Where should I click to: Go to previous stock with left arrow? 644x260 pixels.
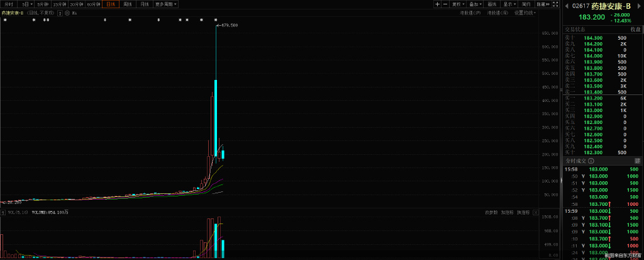coord(567,6)
